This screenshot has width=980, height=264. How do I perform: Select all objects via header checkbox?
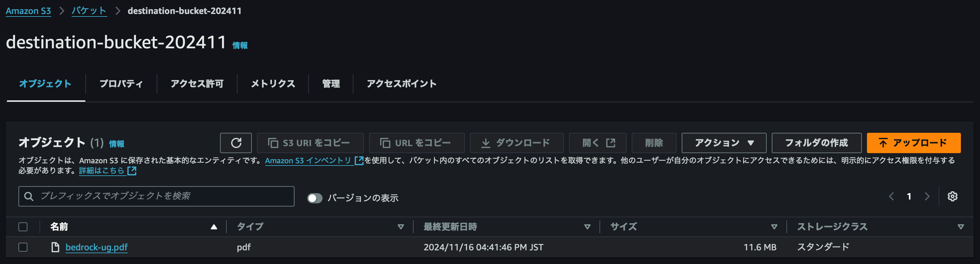click(x=23, y=227)
